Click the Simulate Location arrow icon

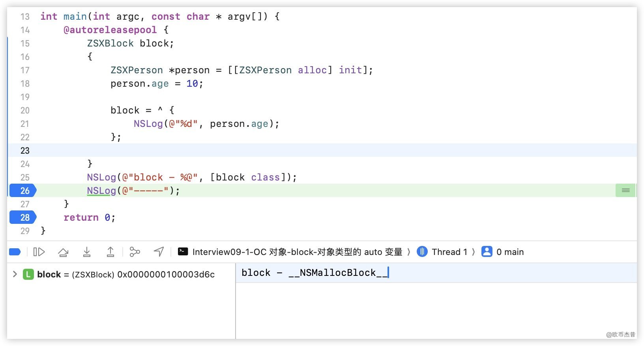pyautogui.click(x=159, y=252)
